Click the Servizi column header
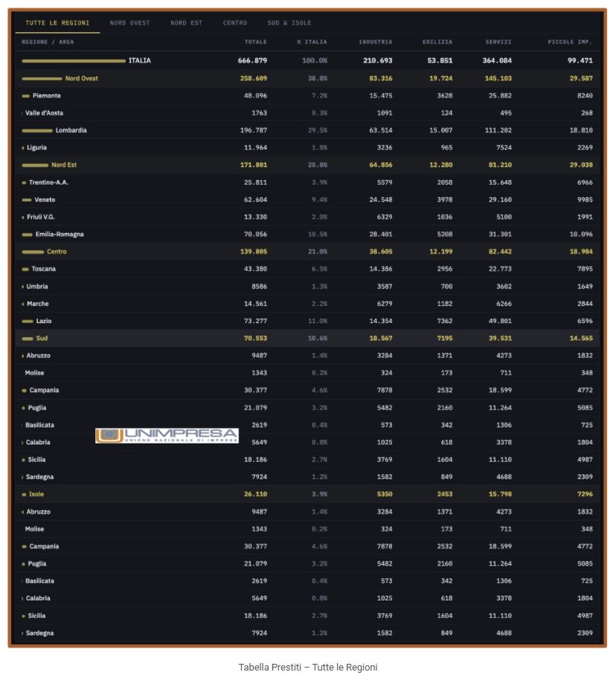This screenshot has width=616, height=675. tap(498, 42)
